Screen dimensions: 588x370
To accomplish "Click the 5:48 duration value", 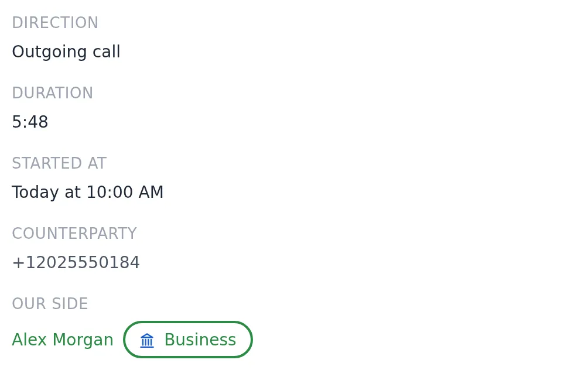I will coord(30,122).
